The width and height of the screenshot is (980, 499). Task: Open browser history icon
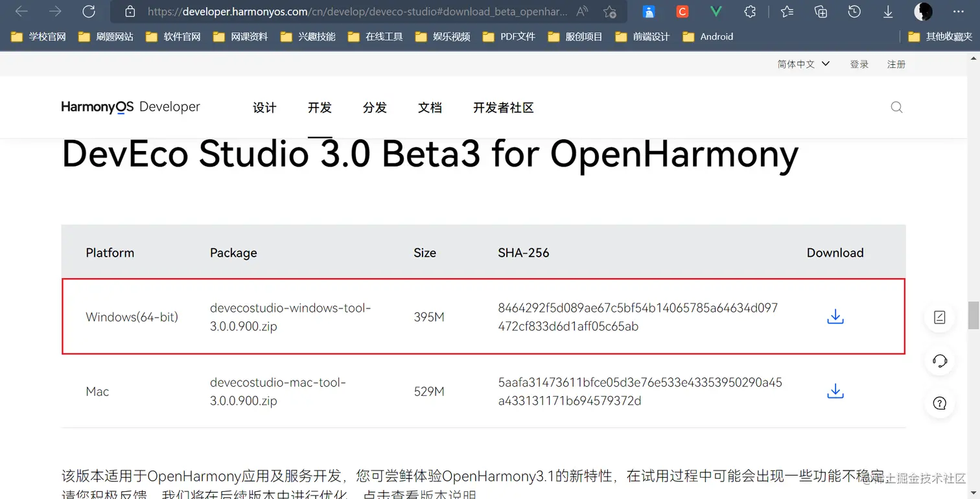tap(854, 11)
